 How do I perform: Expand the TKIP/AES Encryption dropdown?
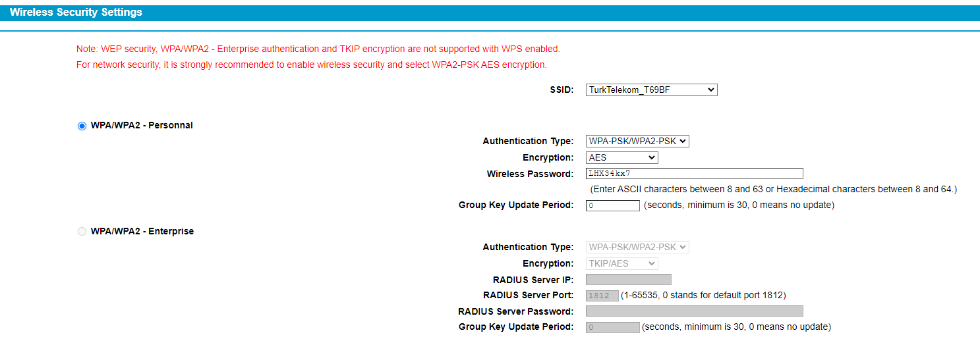pyautogui.click(x=621, y=263)
